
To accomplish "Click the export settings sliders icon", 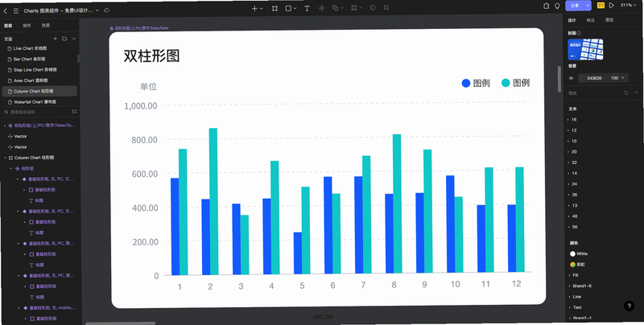I will (x=626, y=93).
